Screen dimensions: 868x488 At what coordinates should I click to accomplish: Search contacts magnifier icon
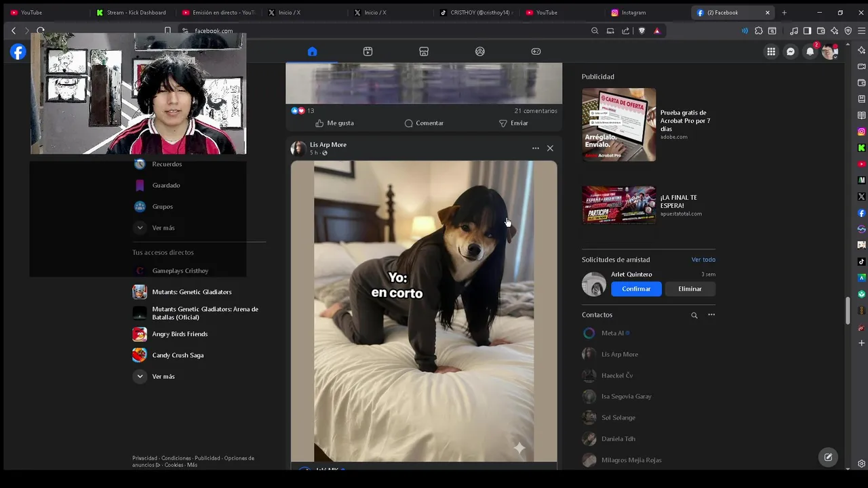click(694, 315)
